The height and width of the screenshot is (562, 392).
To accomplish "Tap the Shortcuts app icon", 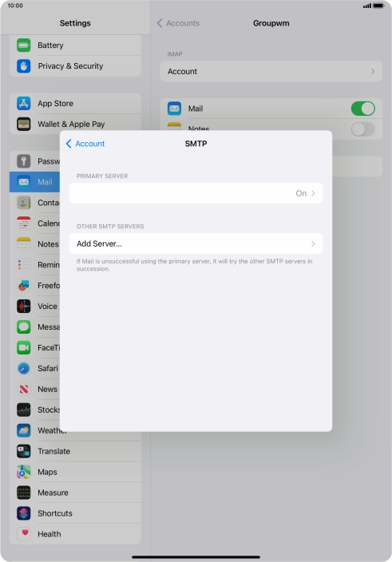I will click(24, 513).
